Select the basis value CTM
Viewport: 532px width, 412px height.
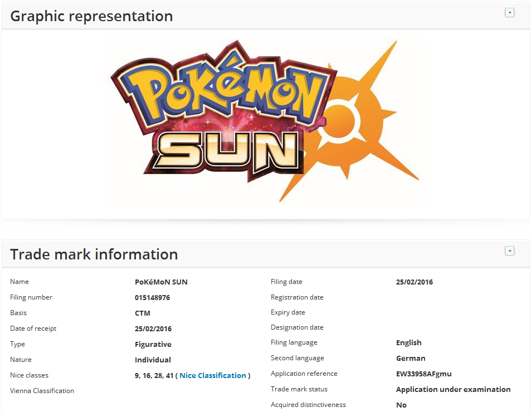(x=143, y=313)
